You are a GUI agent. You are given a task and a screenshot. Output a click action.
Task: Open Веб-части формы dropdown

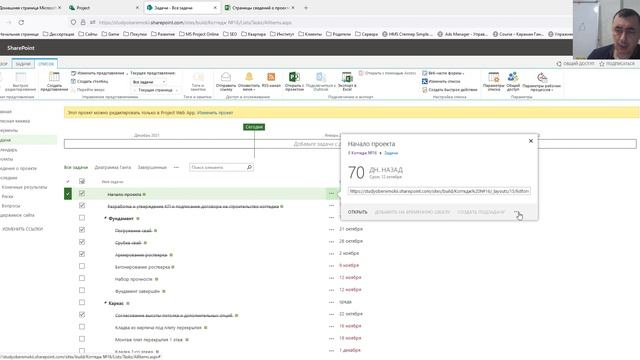(x=443, y=73)
